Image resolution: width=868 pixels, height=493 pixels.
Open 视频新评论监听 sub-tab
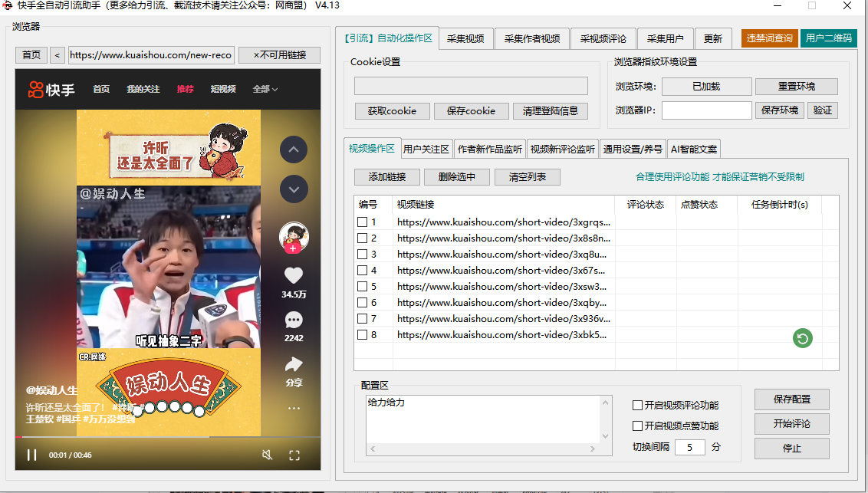pos(562,149)
